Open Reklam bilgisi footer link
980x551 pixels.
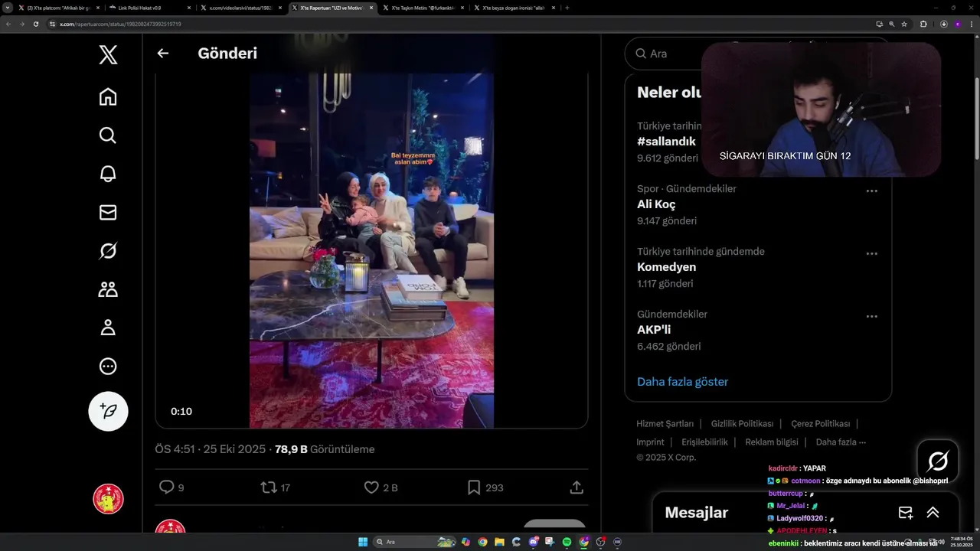pyautogui.click(x=772, y=442)
